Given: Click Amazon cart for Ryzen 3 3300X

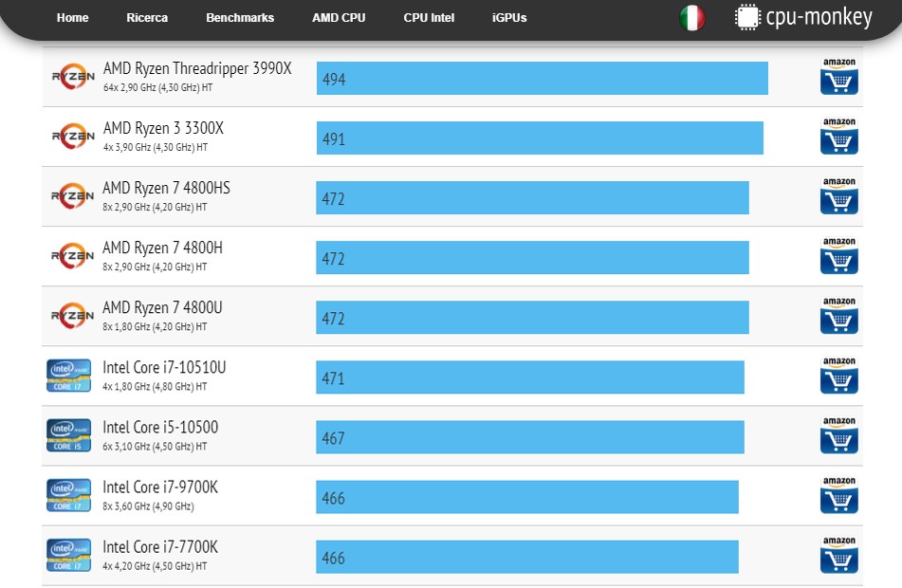Looking at the screenshot, I should 839,136.
